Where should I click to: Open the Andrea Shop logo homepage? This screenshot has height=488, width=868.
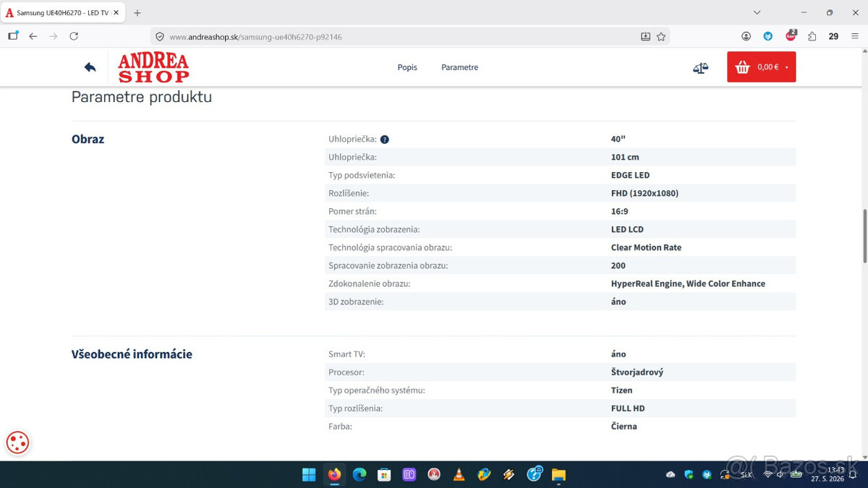[x=153, y=68]
